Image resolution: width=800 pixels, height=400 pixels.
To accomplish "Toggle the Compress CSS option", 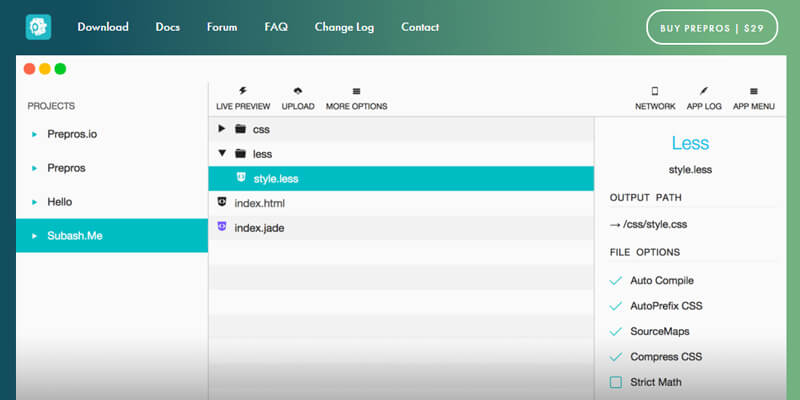I will tap(616, 357).
